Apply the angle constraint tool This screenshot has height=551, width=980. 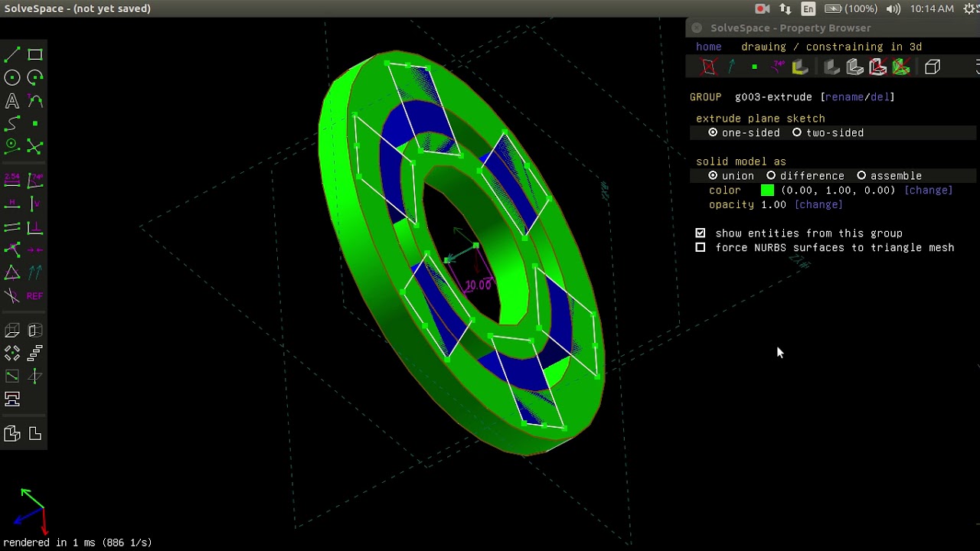pyautogui.click(x=35, y=180)
